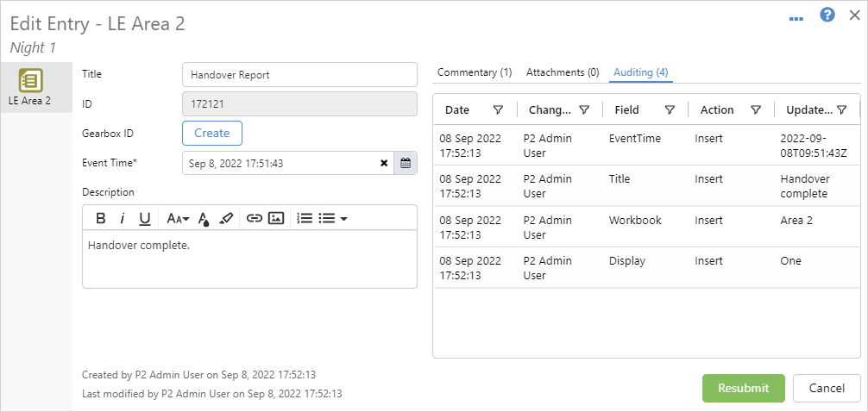This screenshot has height=412, width=868.
Task: Switch to the Attachments tab
Action: click(x=563, y=72)
